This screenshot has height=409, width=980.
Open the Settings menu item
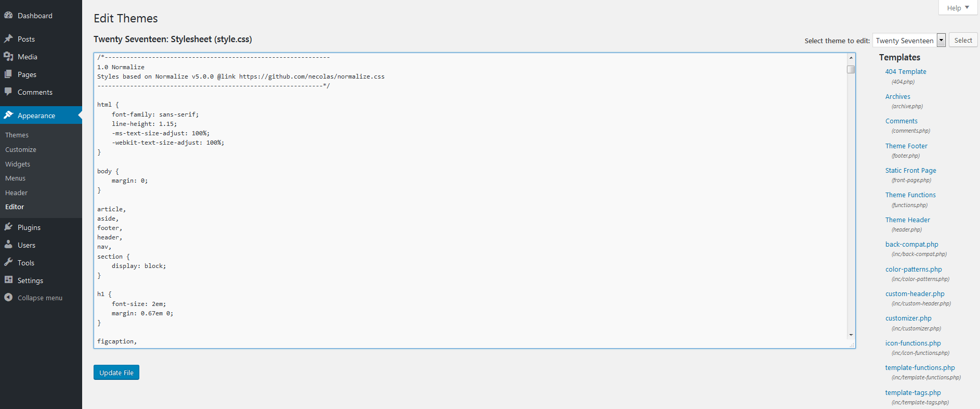click(x=41, y=280)
